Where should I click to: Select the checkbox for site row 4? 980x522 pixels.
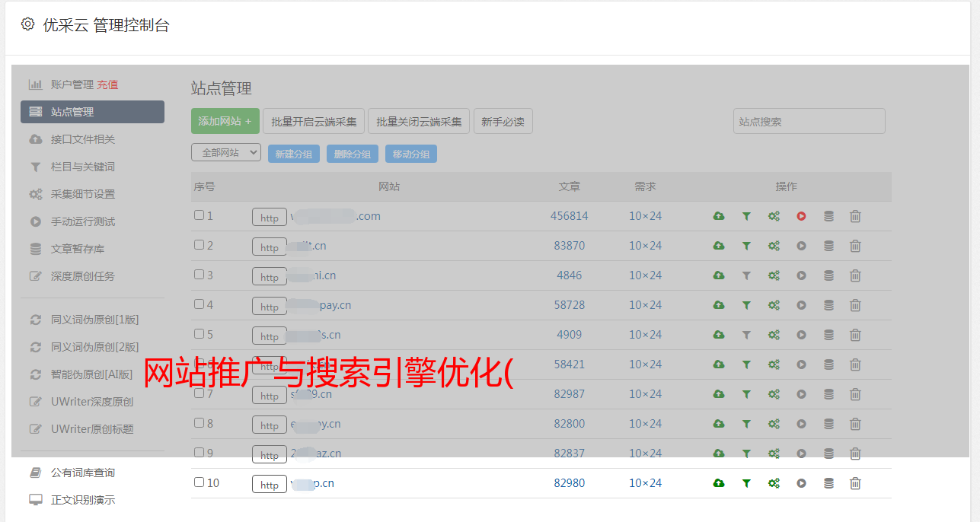[x=199, y=304]
